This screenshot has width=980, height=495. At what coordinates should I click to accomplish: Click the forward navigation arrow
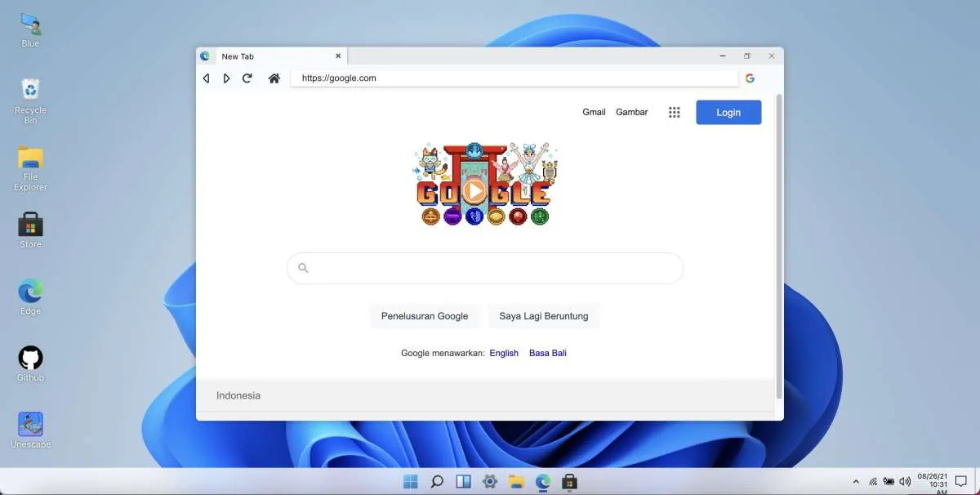pos(226,78)
